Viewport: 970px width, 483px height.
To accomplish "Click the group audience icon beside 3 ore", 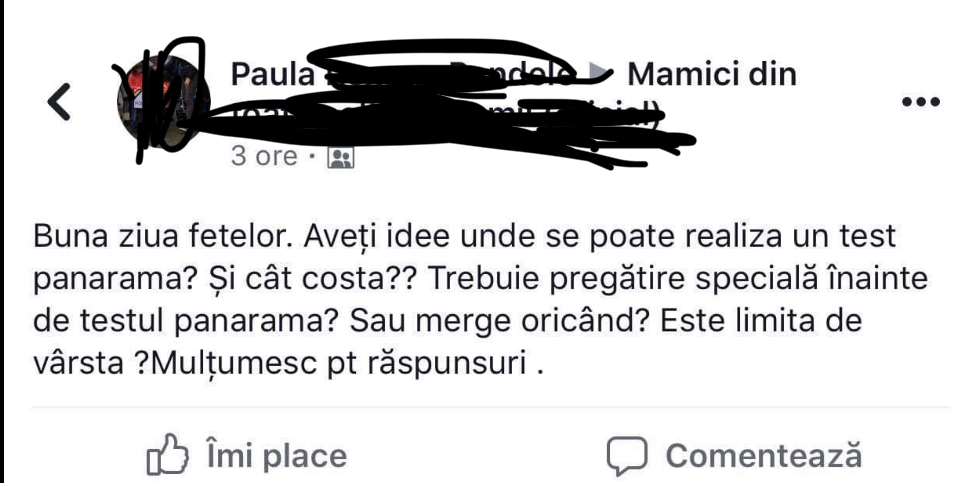I will pos(340,158).
